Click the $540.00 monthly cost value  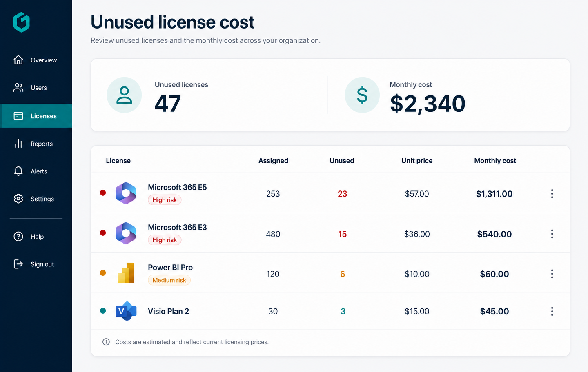pos(494,234)
